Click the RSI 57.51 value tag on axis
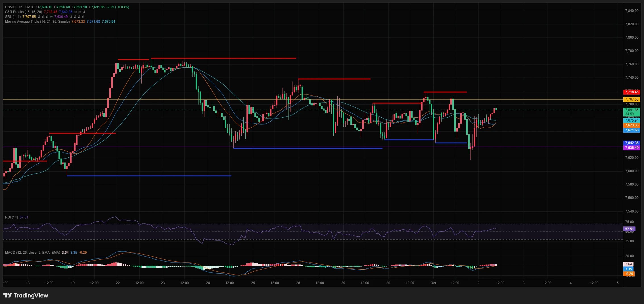The height and width of the screenshot is (304, 644). pos(629,229)
